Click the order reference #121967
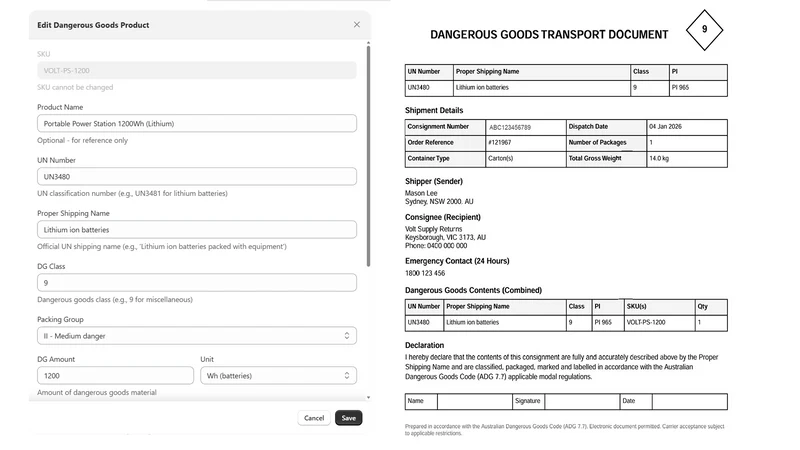The height and width of the screenshot is (450, 800). point(499,142)
